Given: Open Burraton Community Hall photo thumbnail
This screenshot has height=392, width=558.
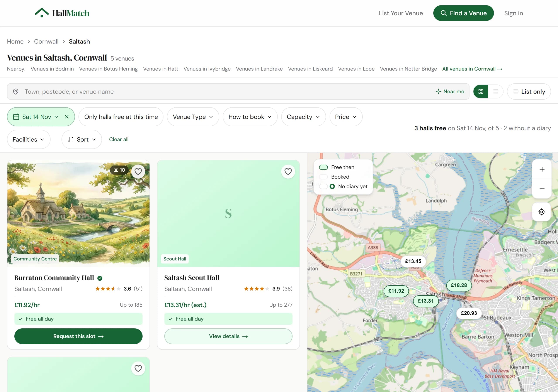Looking at the screenshot, I should [78, 213].
